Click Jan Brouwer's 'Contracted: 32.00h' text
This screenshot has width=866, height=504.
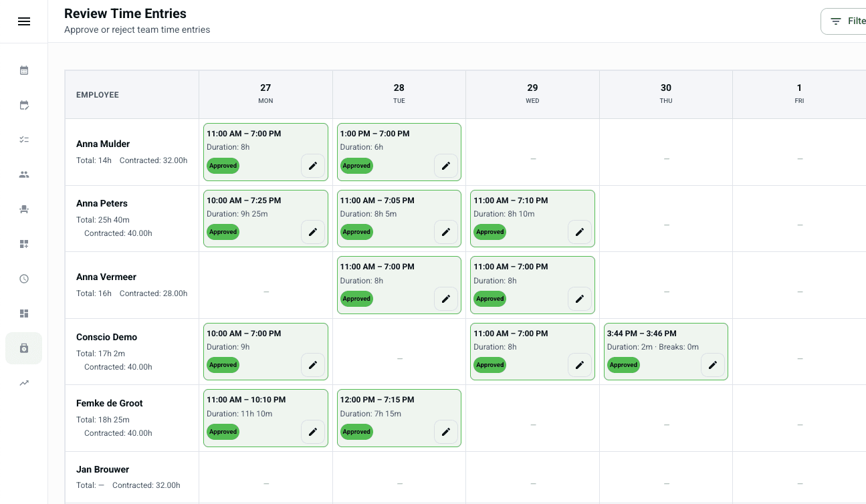pos(146,485)
